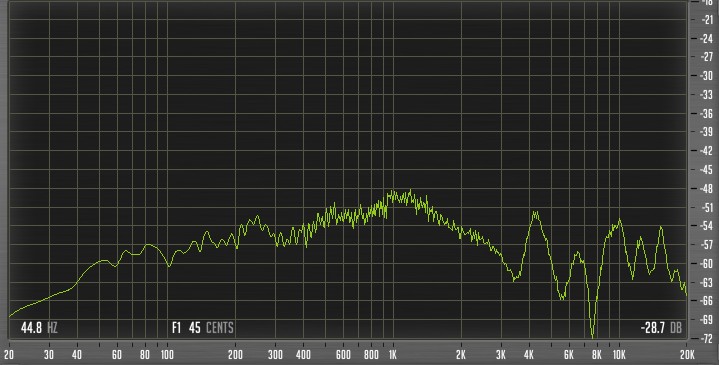The width and height of the screenshot is (719, 365).
Task: Click the 80 Hz frequency axis label
Action: point(145,354)
